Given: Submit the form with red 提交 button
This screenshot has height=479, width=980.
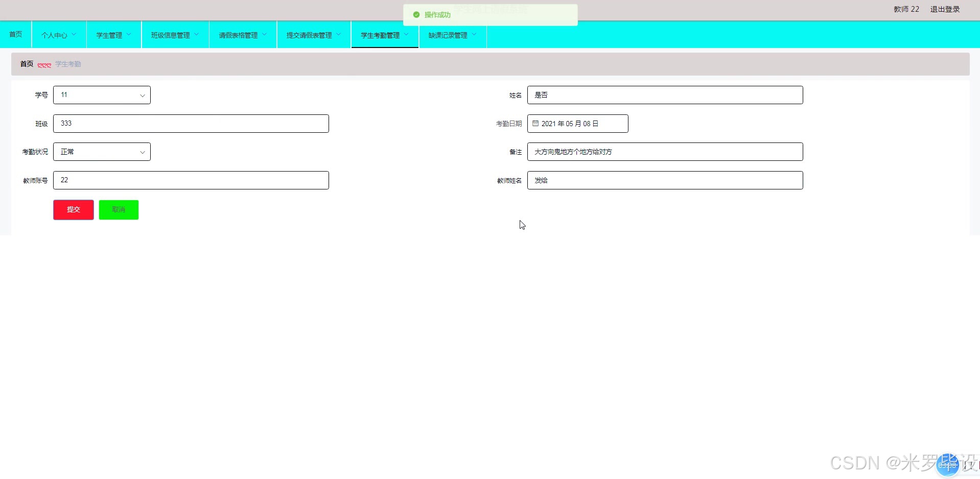Looking at the screenshot, I should (x=74, y=210).
